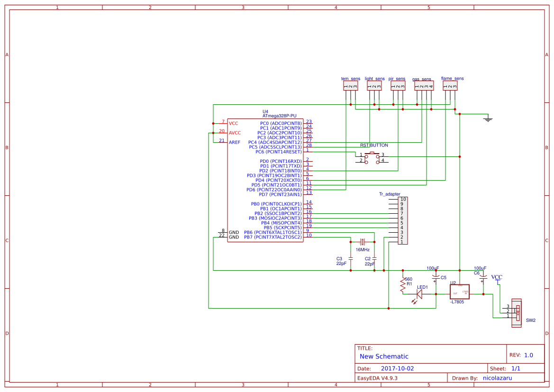
Task: Select the VCC power symbol near SW2
Action: [x=498, y=281]
